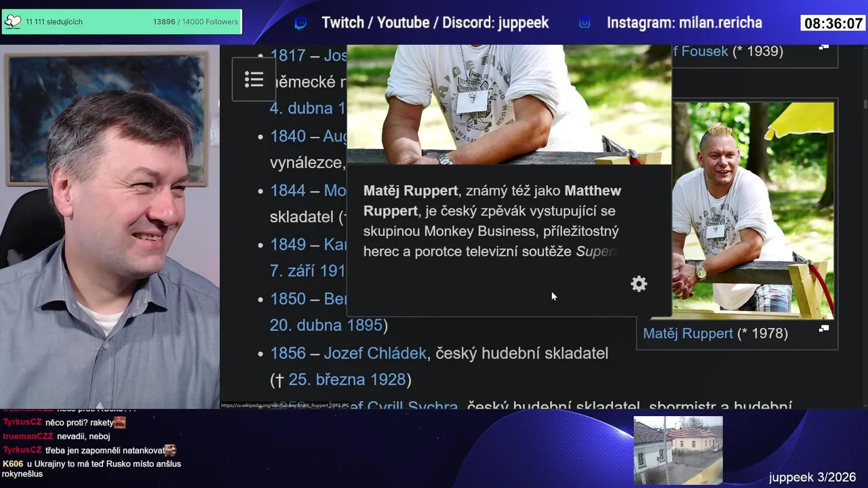This screenshot has height=488, width=868.
Task: Open the table of contents toggle icon
Action: pyautogui.click(x=254, y=79)
